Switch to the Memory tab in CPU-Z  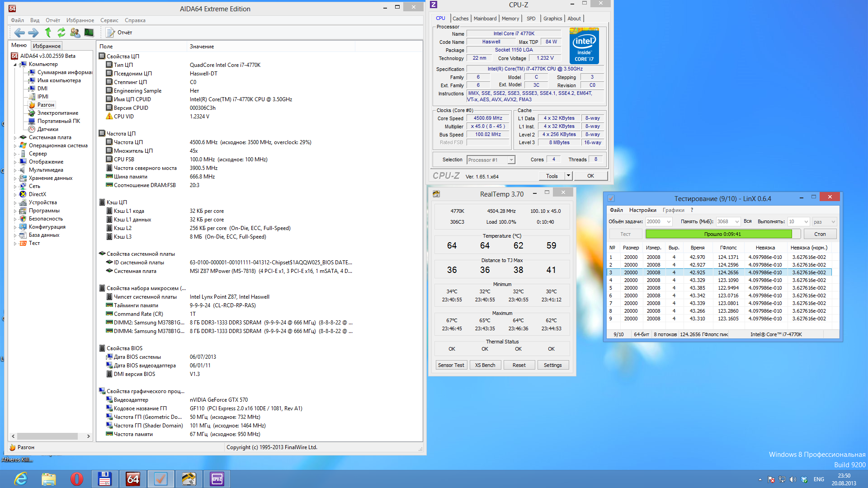click(x=510, y=19)
